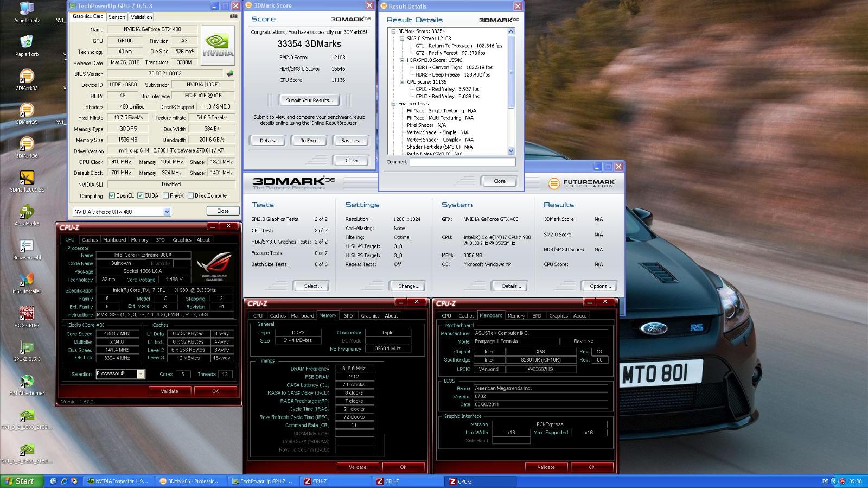This screenshot has height=488, width=868.
Task: Open the Graphics tab in the Mainboard CPU-Z window
Action: tap(558, 316)
